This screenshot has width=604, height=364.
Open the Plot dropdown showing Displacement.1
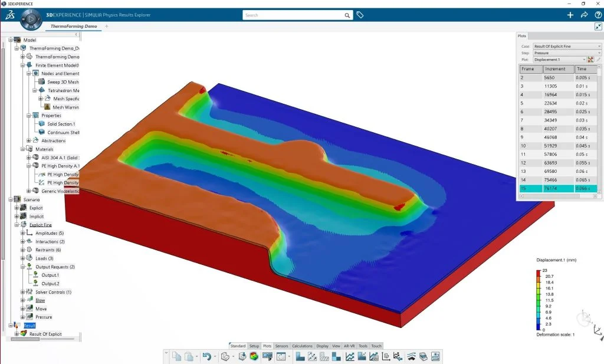(x=559, y=60)
